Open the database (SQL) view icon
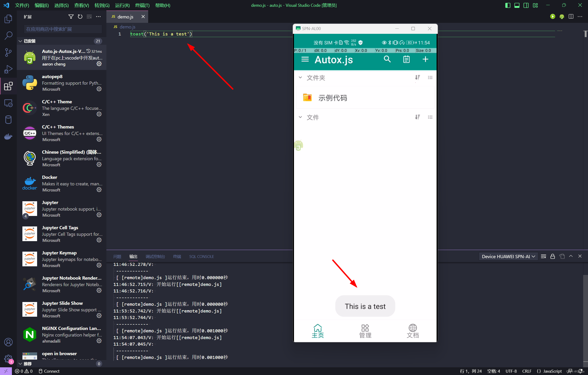The height and width of the screenshot is (375, 588). coord(8,120)
